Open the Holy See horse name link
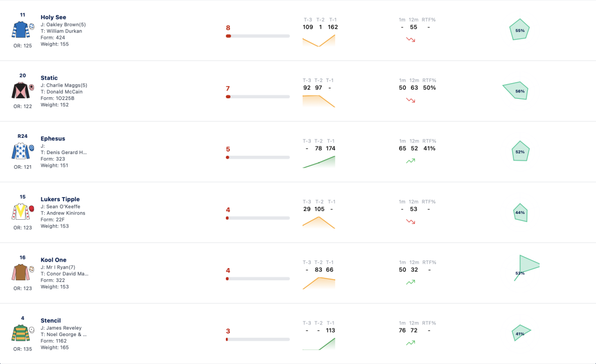The height and width of the screenshot is (364, 596). (53, 17)
